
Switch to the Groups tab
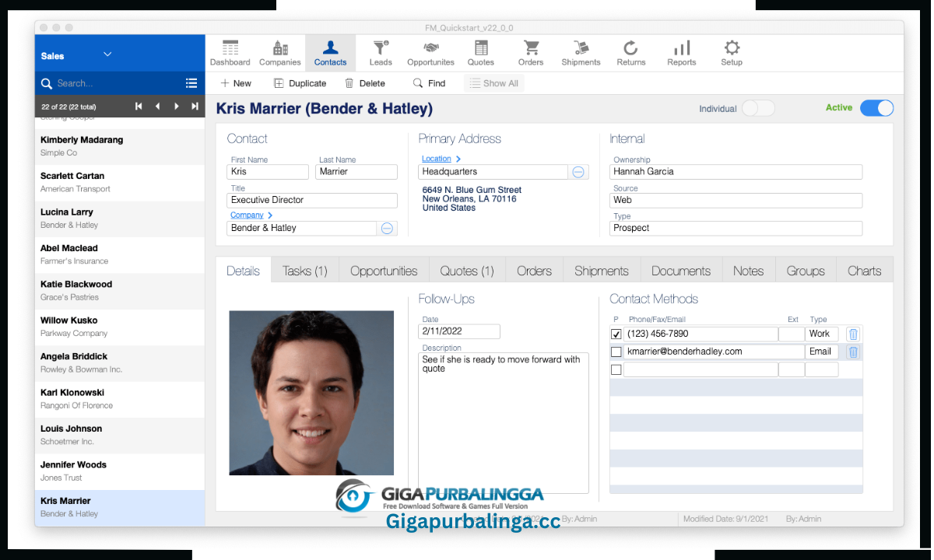pos(806,271)
